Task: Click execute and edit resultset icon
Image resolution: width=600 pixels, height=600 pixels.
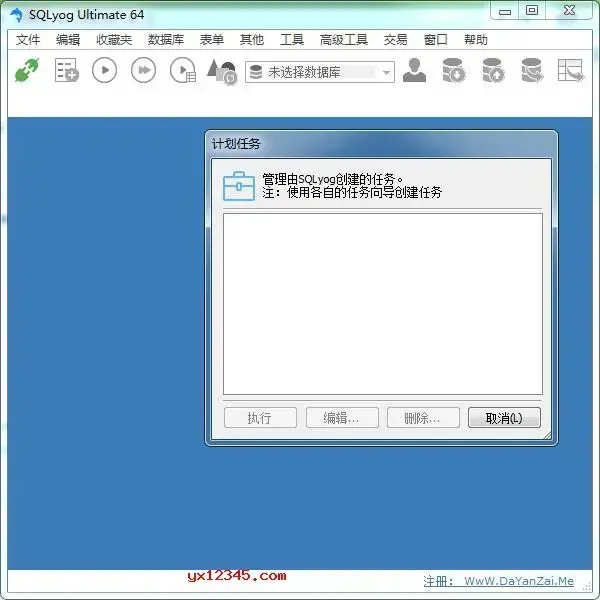Action: [x=183, y=70]
